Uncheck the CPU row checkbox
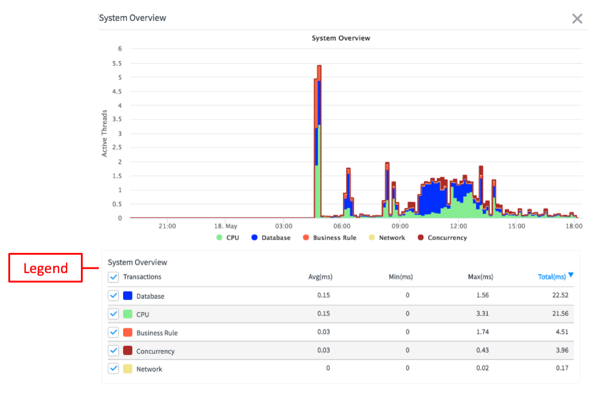Viewport: 600px width, 400px height. (x=113, y=314)
